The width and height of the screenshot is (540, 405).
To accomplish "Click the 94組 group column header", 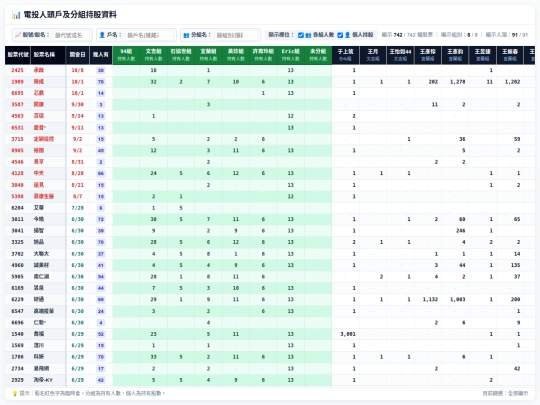I will 126,55.
